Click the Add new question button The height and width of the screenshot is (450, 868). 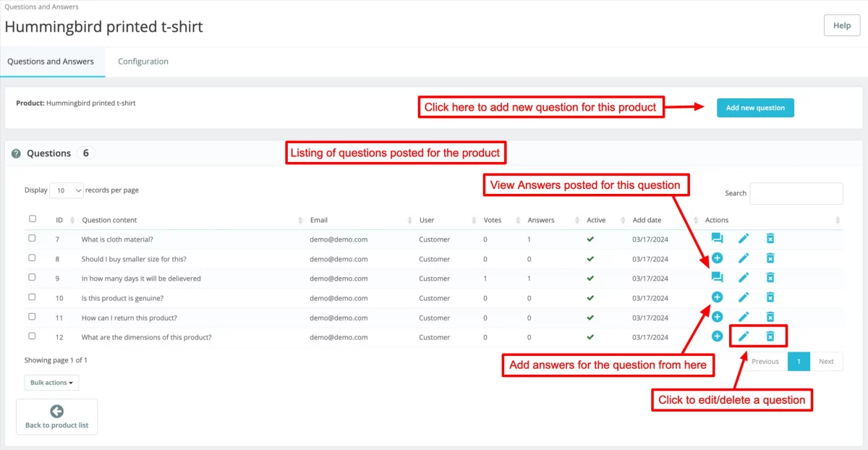tap(755, 107)
